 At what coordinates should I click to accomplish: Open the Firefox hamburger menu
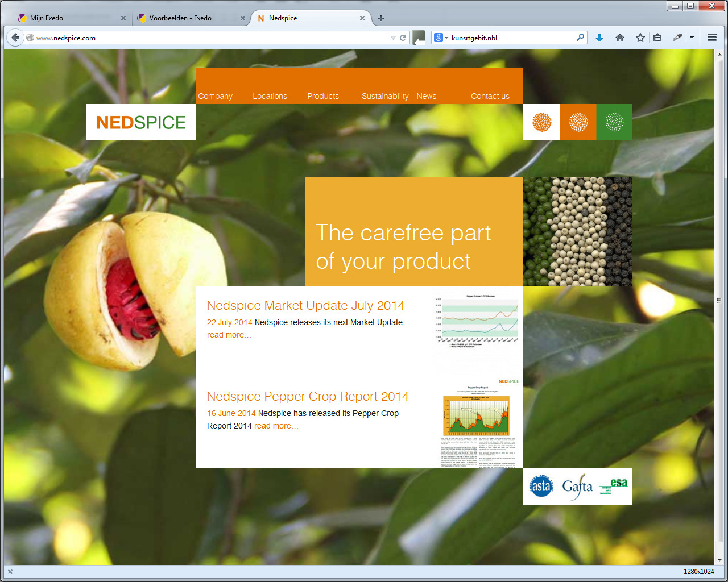tap(712, 38)
